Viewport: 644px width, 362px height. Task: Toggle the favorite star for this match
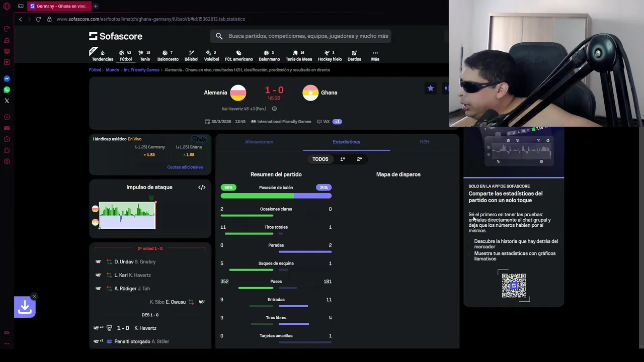[x=431, y=88]
